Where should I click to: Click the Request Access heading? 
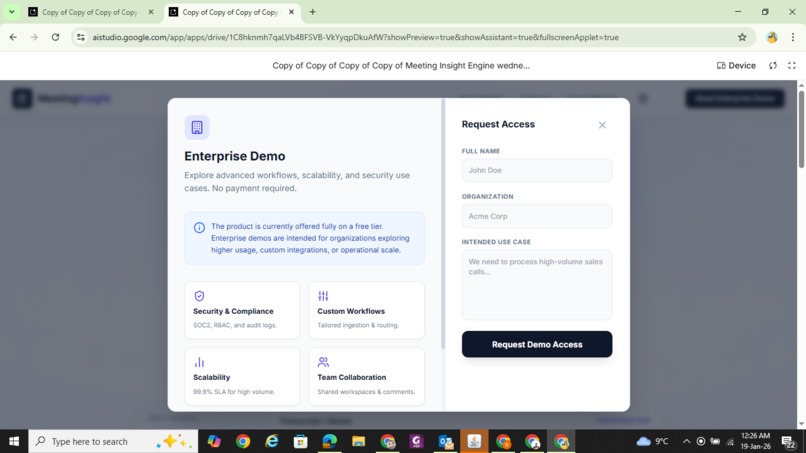pos(498,124)
